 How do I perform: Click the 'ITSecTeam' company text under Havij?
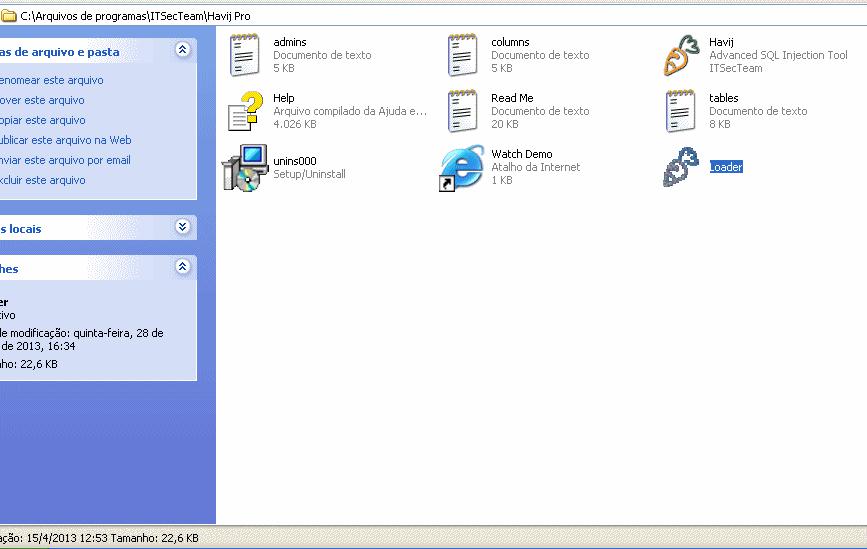tap(736, 69)
